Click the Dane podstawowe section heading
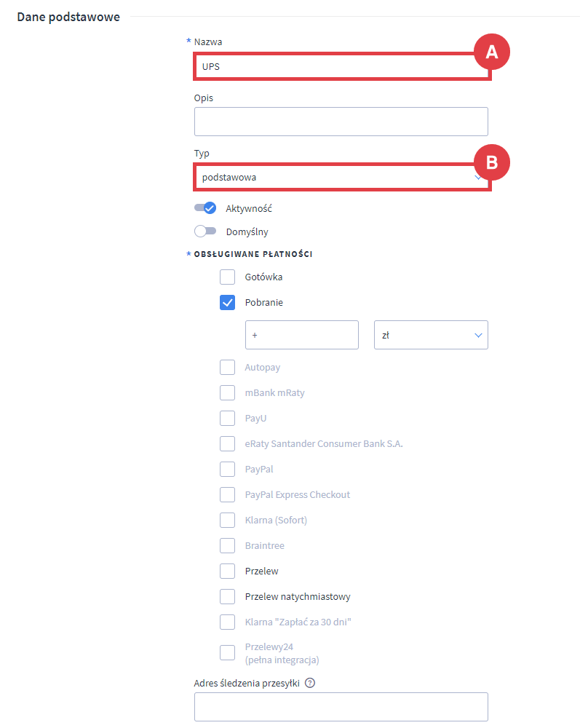580x728 pixels. [x=68, y=17]
